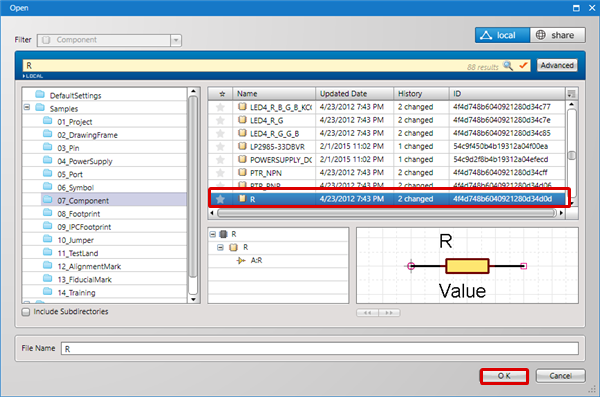This screenshot has width=600, height=397.
Task: Click folder tree scrollbar up arrow
Action: 193,91
